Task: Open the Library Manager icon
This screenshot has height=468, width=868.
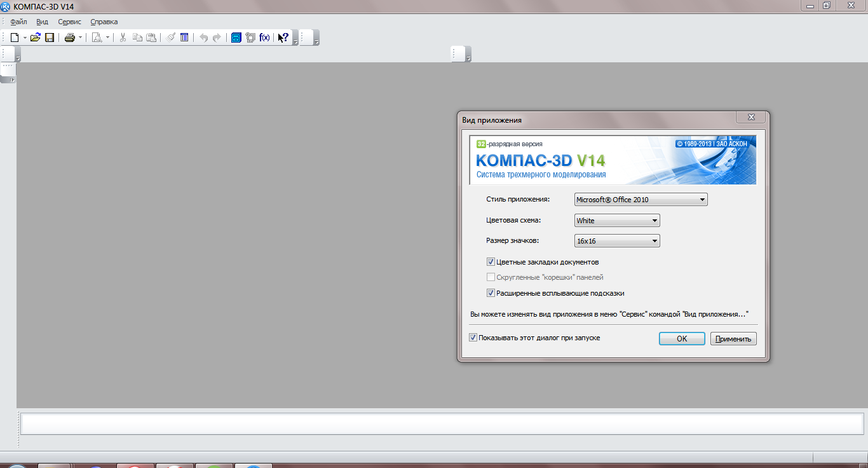Action: click(x=236, y=38)
